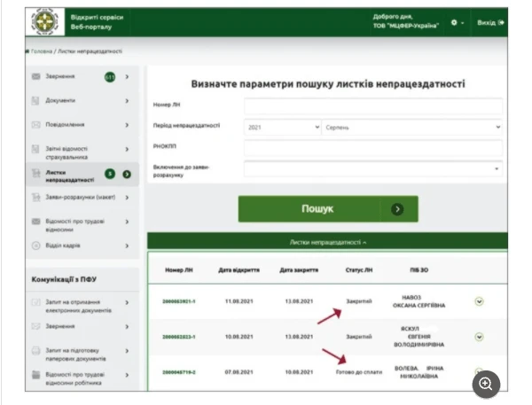Screen dimensions: 532x405
Task: Click the green Пошук search button
Action: (x=328, y=209)
